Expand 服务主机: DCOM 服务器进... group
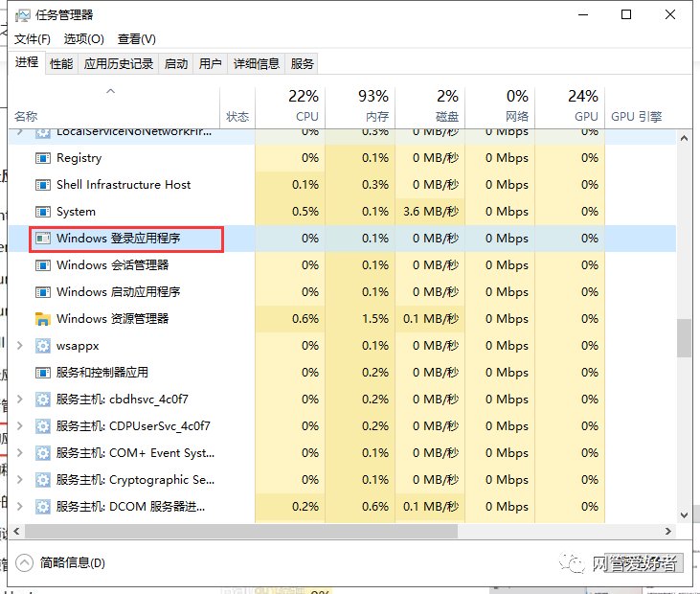Image resolution: width=700 pixels, height=594 pixels. (x=20, y=507)
